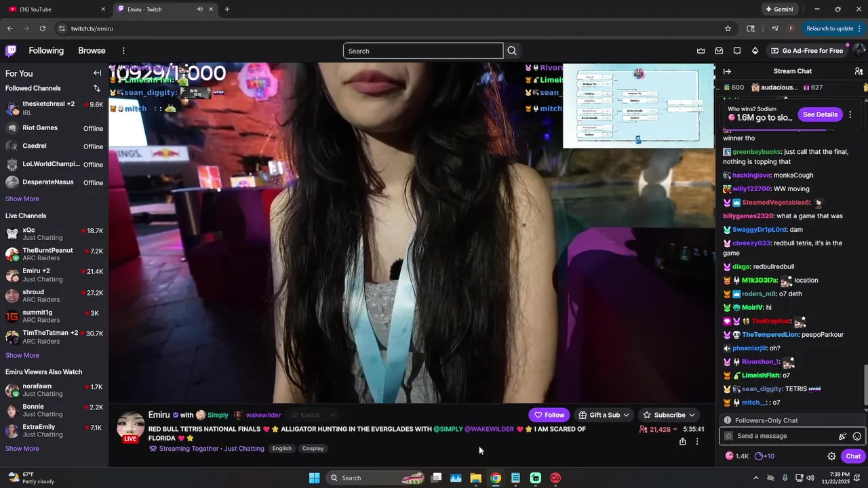Show hidden system tray icons
This screenshot has height=488, width=868.
(x=756, y=478)
